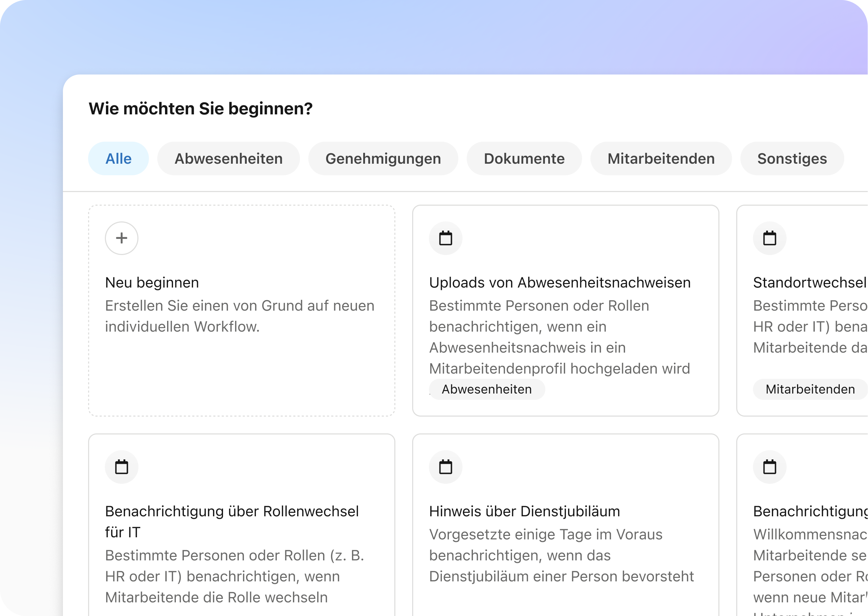Image resolution: width=868 pixels, height=616 pixels.
Task: Open Hinweis über Dienstjubiläum template title
Action: [x=525, y=511]
